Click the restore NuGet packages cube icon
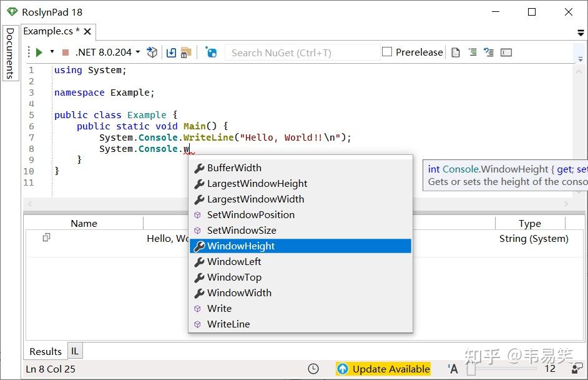This screenshot has width=588, height=380. tap(152, 52)
